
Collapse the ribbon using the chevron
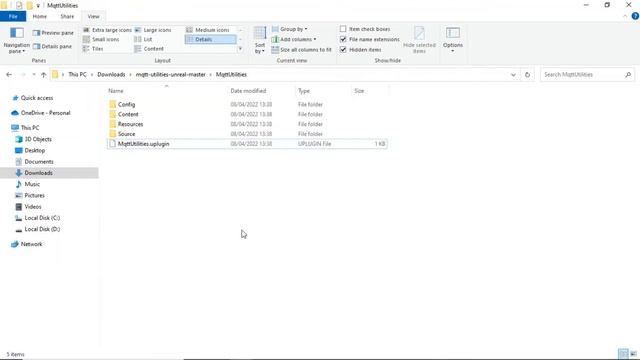[625, 17]
